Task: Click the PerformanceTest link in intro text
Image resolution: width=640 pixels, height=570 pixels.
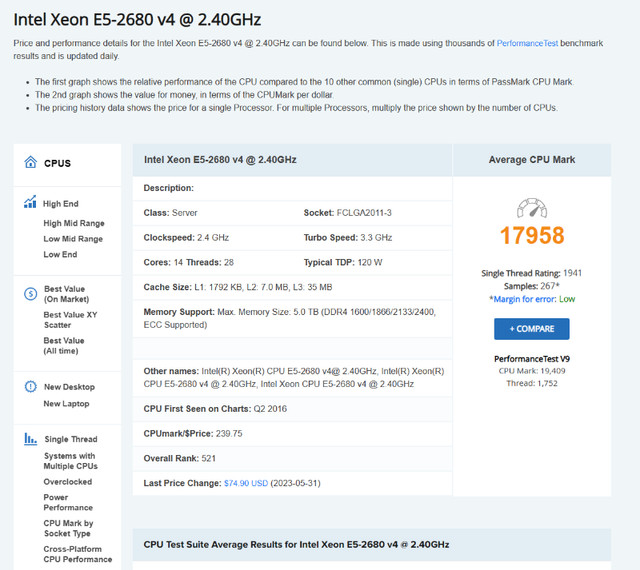Action: click(x=527, y=43)
